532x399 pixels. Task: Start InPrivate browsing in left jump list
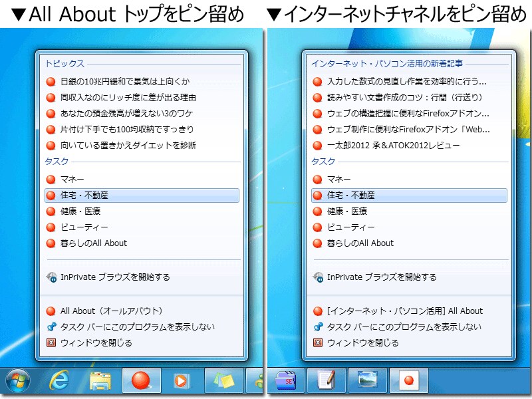(x=142, y=277)
